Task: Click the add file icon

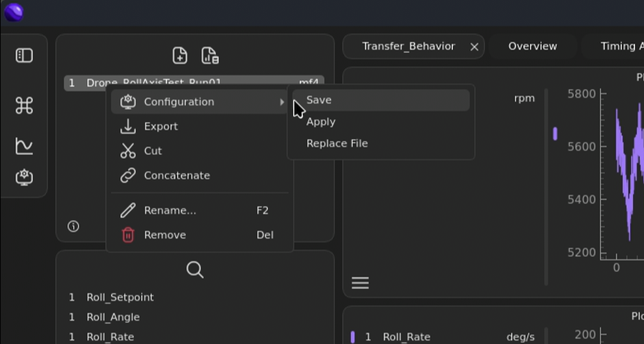Action: click(x=179, y=56)
